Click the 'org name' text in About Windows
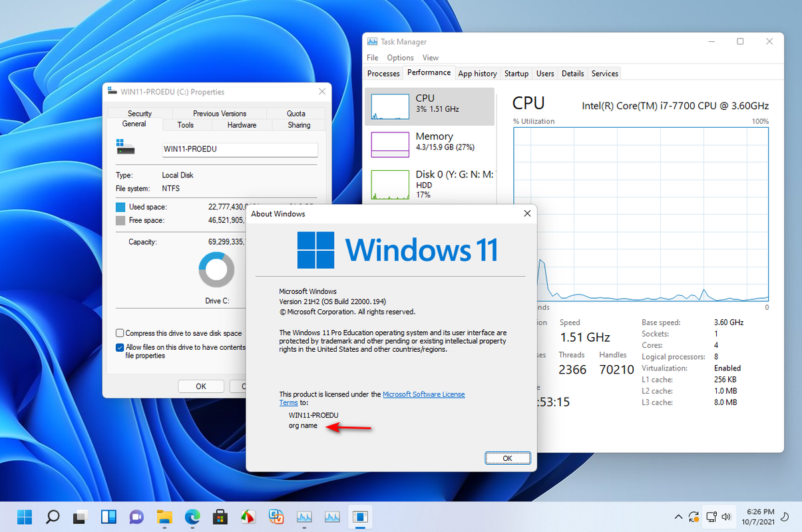This screenshot has height=532, width=802. [x=303, y=426]
